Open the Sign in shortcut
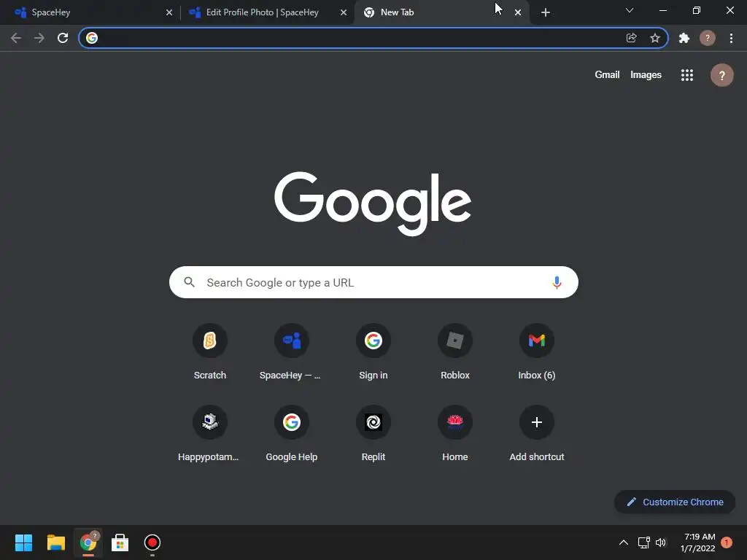The width and height of the screenshot is (747, 560). [x=373, y=341]
